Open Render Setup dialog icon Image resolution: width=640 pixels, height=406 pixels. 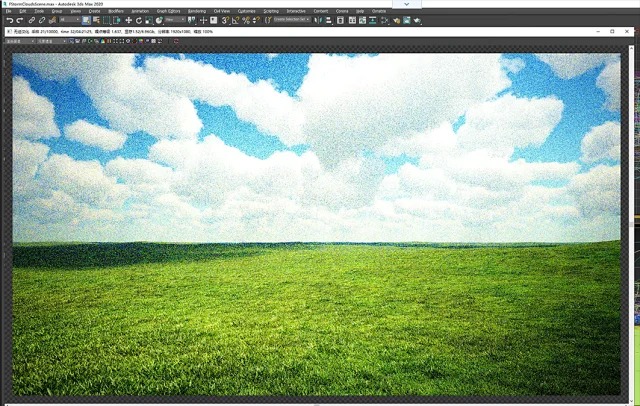(x=395, y=20)
